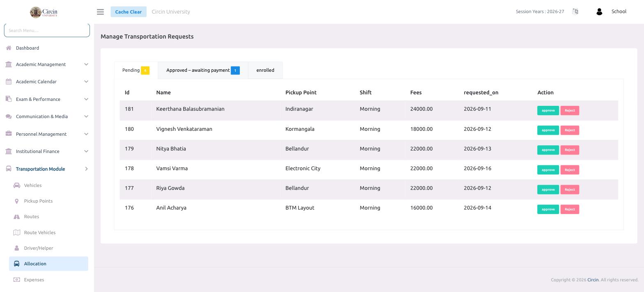Click the Route Vehicles map icon

17,233
